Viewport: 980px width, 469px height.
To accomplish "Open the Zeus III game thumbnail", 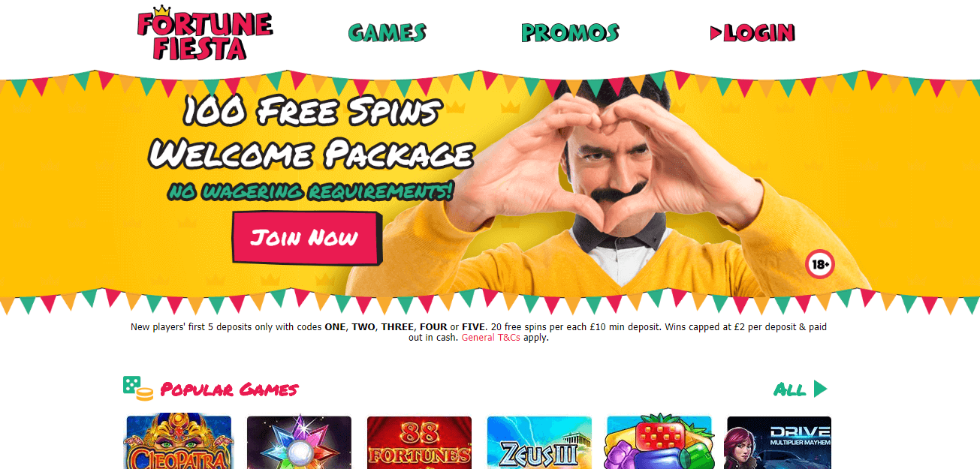I will pyautogui.click(x=539, y=443).
